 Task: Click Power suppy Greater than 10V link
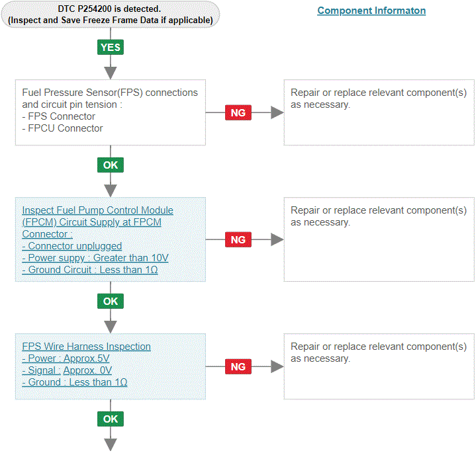click(x=95, y=258)
